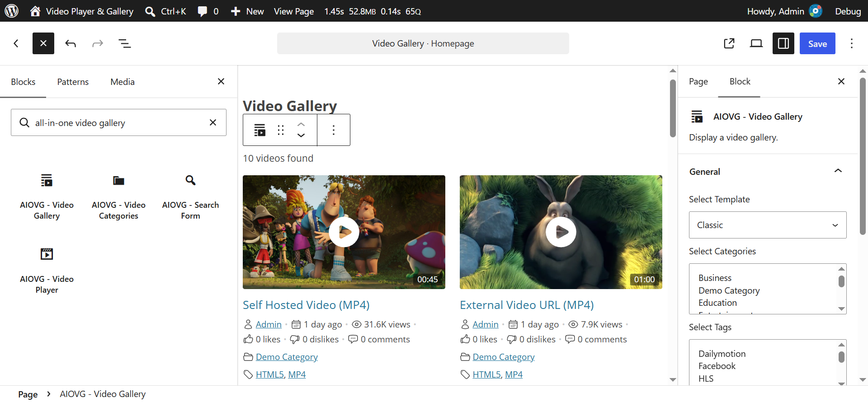Image resolution: width=868 pixels, height=402 pixels.
Task: Redo the last undone change
Action: click(x=98, y=43)
